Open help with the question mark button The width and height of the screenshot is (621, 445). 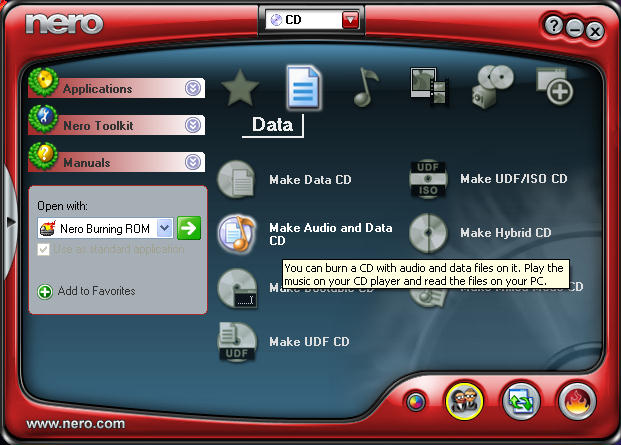553,26
